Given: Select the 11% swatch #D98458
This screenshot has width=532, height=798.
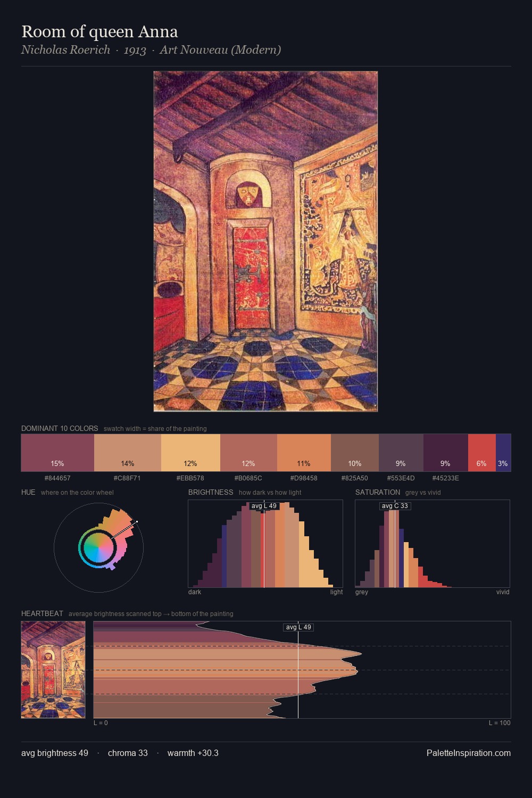Looking at the screenshot, I should coord(304,453).
